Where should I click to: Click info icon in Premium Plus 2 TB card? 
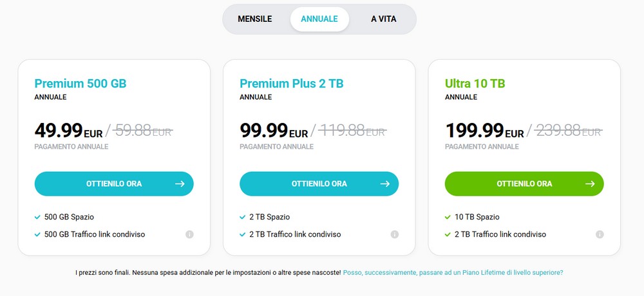395,234
